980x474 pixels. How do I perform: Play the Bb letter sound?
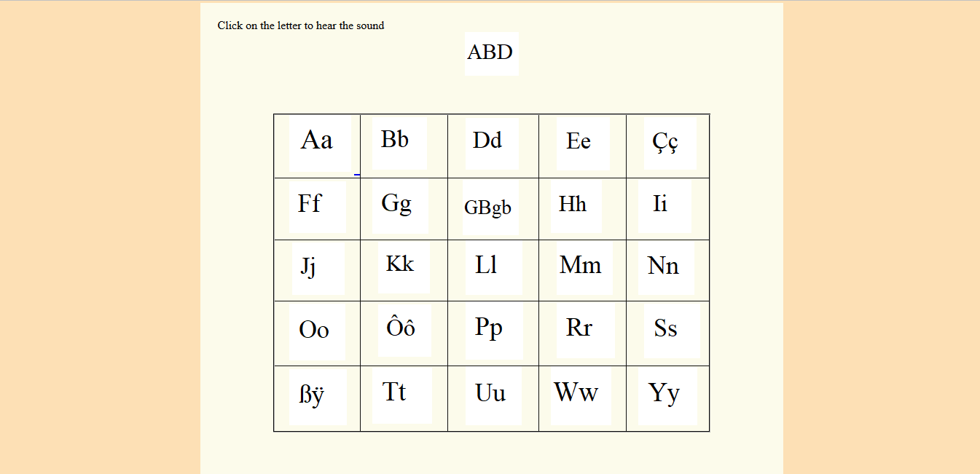399,143
